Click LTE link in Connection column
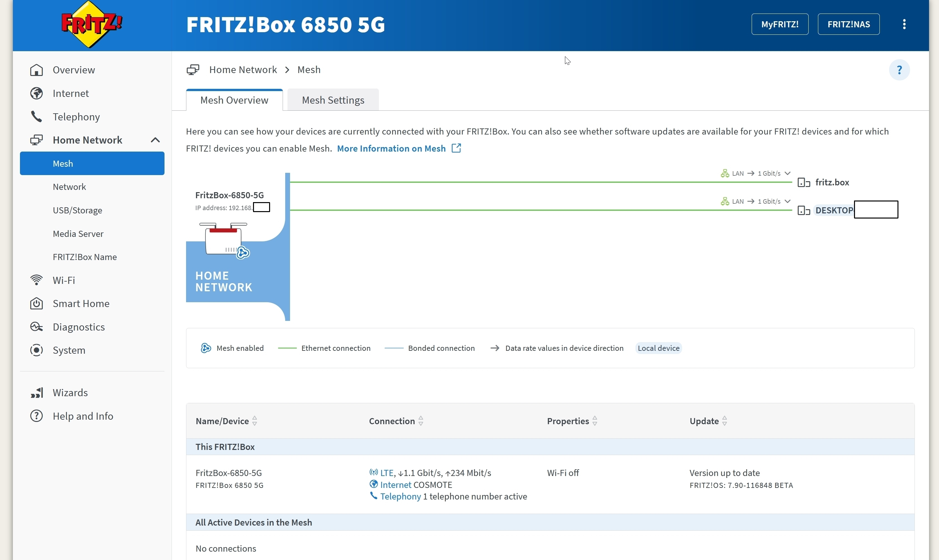 coord(387,473)
